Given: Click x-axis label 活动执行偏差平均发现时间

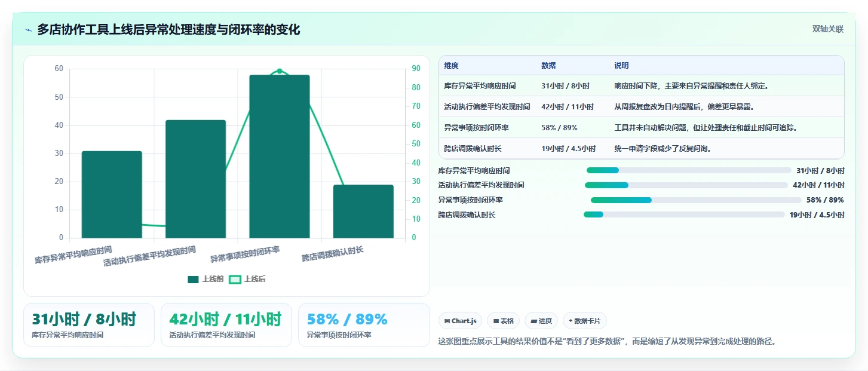Looking at the screenshot, I should point(149,256).
